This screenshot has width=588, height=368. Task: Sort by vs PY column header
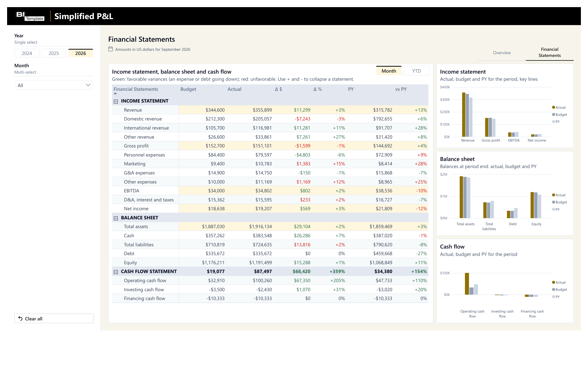click(x=401, y=89)
